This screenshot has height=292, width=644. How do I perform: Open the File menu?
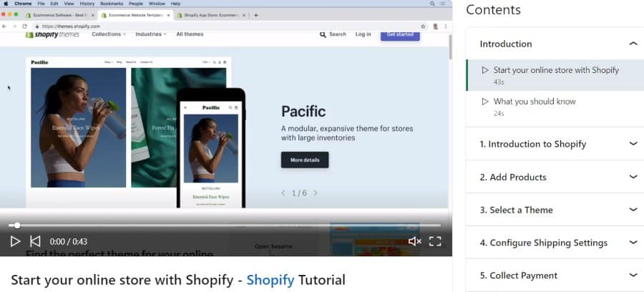pyautogui.click(x=41, y=4)
